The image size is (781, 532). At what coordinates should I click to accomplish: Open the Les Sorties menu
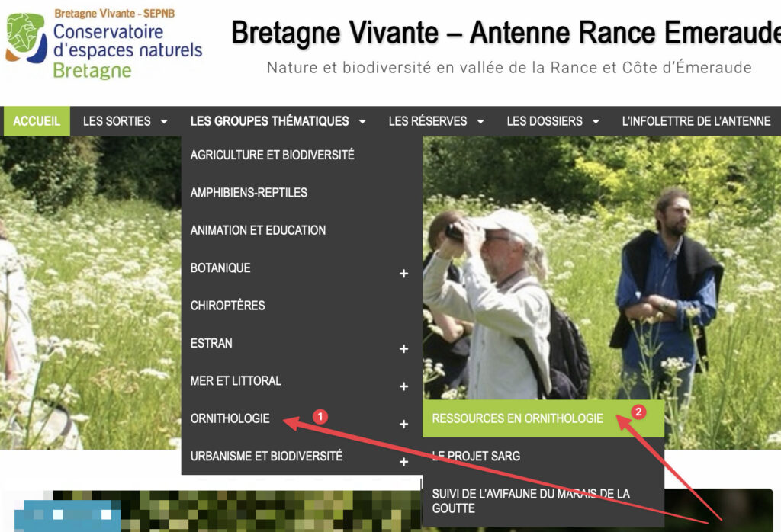[117, 121]
